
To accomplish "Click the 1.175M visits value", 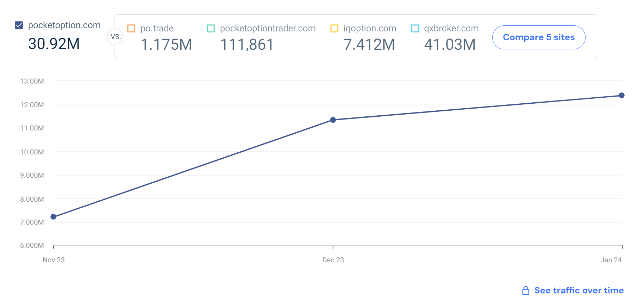I will coord(166,45).
